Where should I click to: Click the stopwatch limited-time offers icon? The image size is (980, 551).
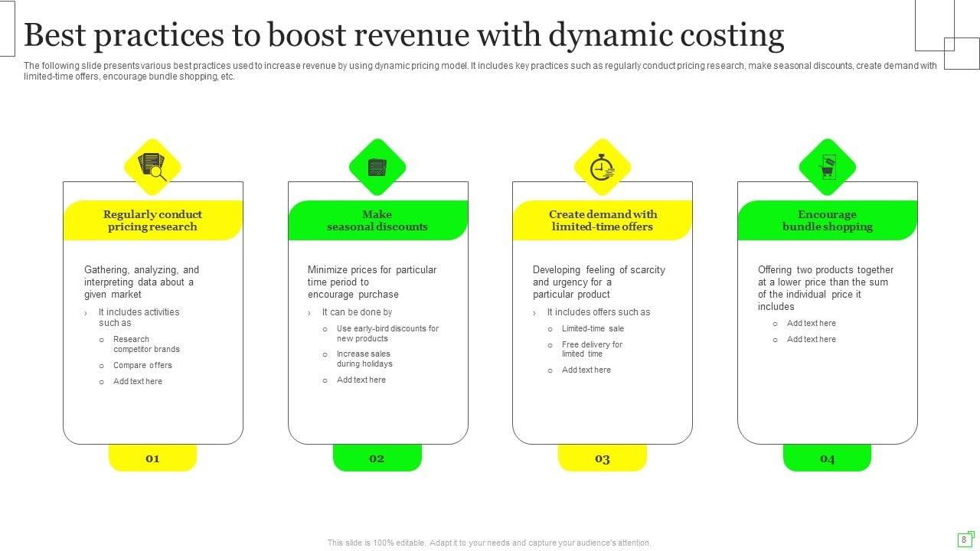point(602,167)
